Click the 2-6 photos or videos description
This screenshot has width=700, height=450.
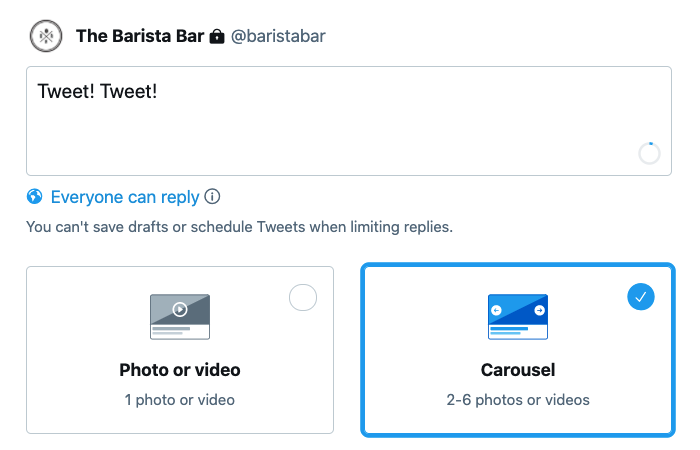pos(518,400)
